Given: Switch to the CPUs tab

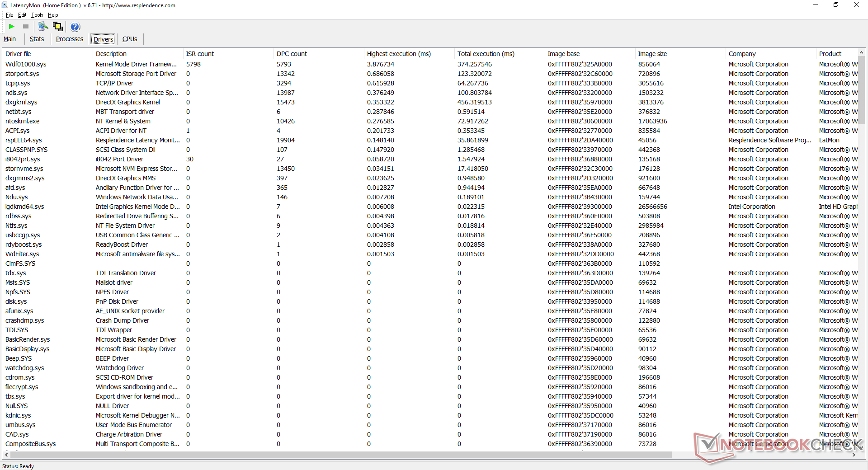Looking at the screenshot, I should point(130,39).
